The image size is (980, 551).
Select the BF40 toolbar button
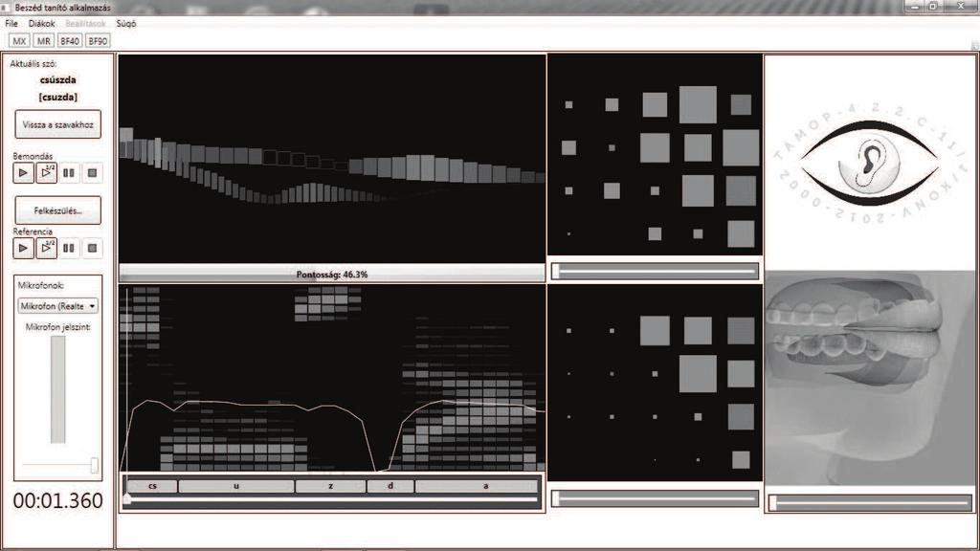pyautogui.click(x=69, y=40)
